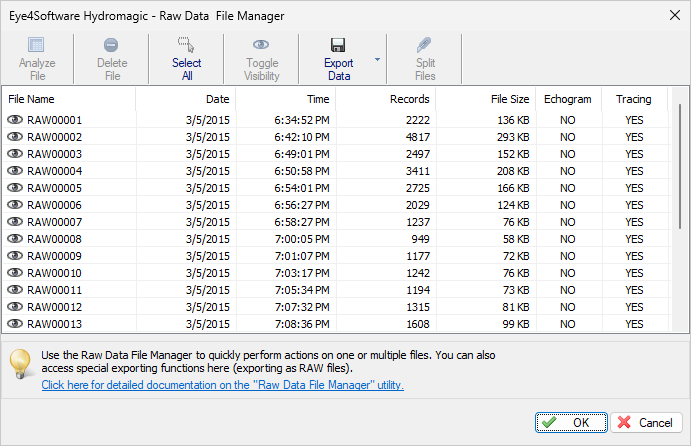Toggle visibility eye for RAW00011
This screenshot has height=446, width=691.
(x=15, y=290)
